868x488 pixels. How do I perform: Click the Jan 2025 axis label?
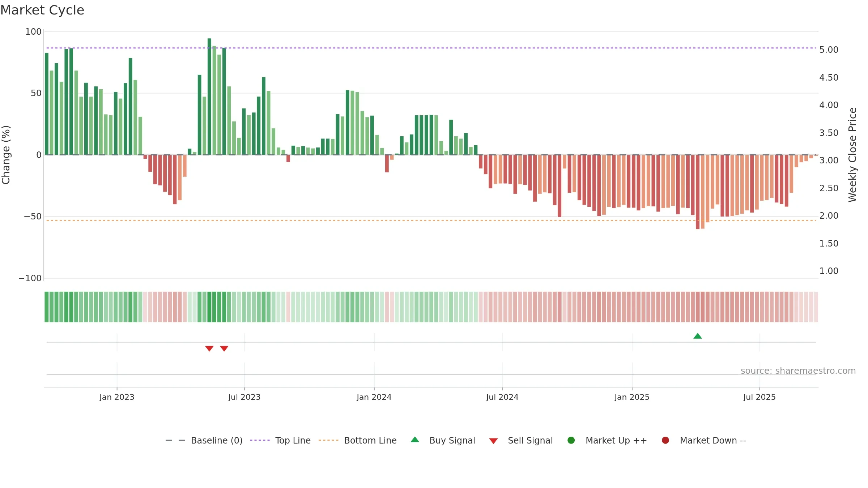click(632, 397)
